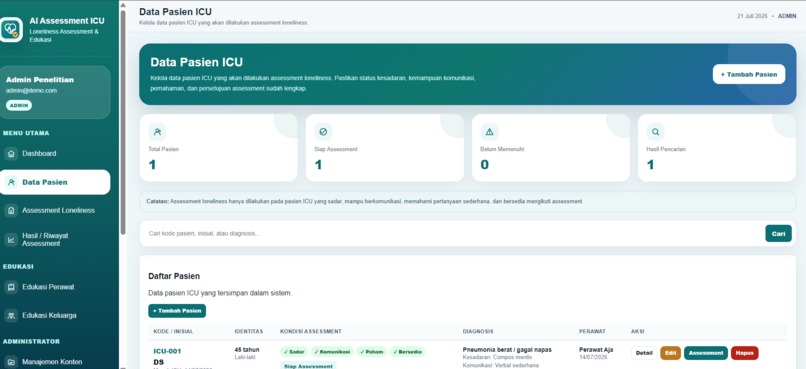Click the Bersedia status chip
This screenshot has width=806, height=369.
[x=408, y=352]
